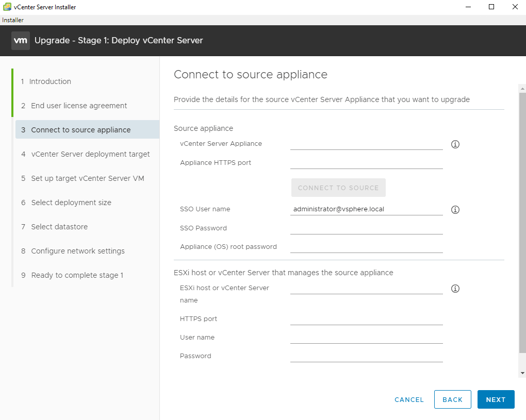Click the scroll down arrow of the scrollbar
This screenshot has height=420, width=526.
[522, 373]
